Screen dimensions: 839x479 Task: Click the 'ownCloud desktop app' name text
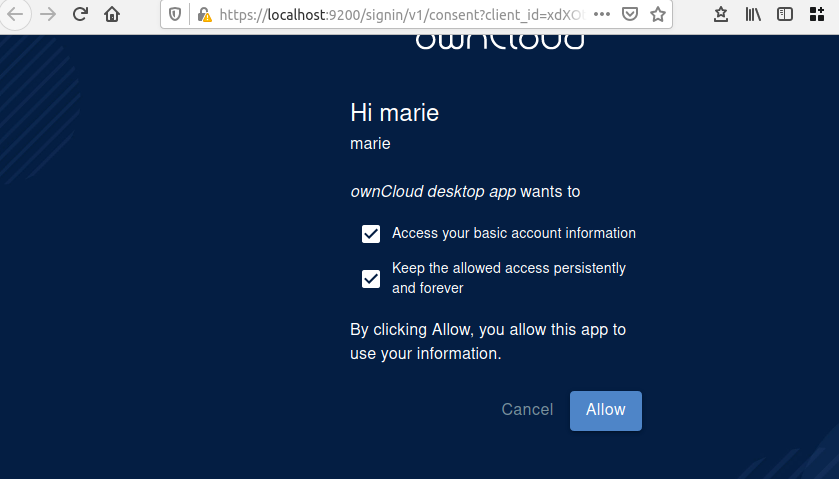coord(433,192)
